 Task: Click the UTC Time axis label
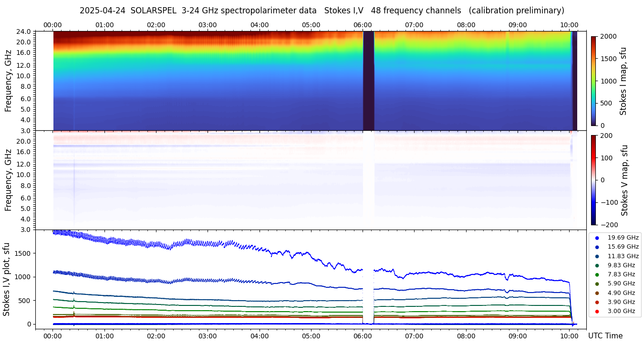point(605,336)
